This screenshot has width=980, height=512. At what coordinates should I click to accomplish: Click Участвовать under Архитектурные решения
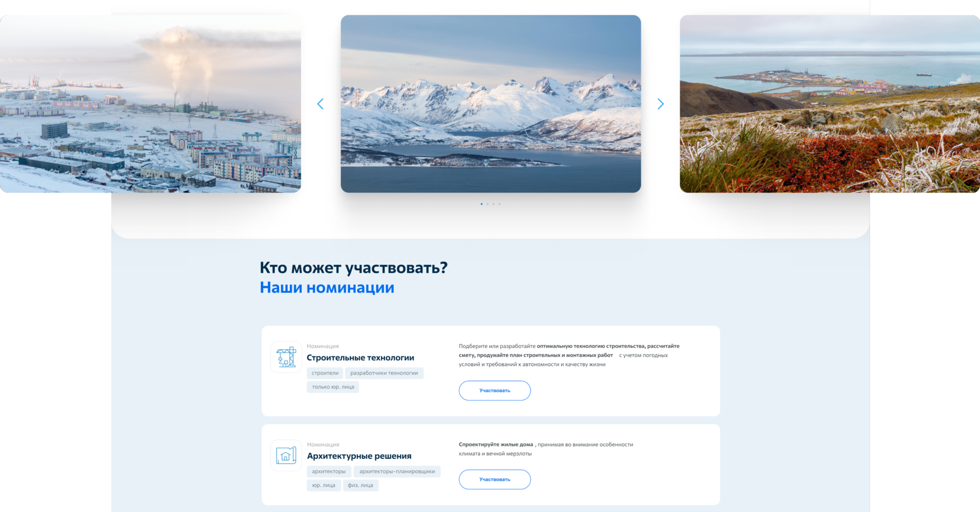point(495,479)
